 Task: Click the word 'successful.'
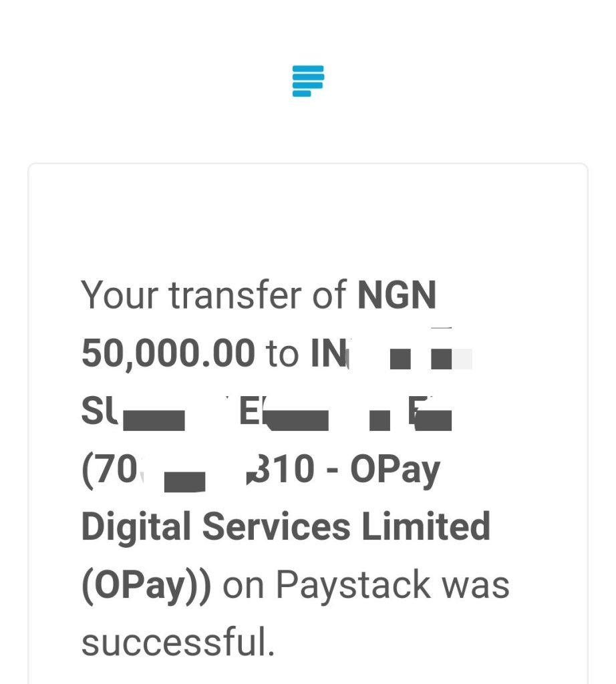(178, 641)
